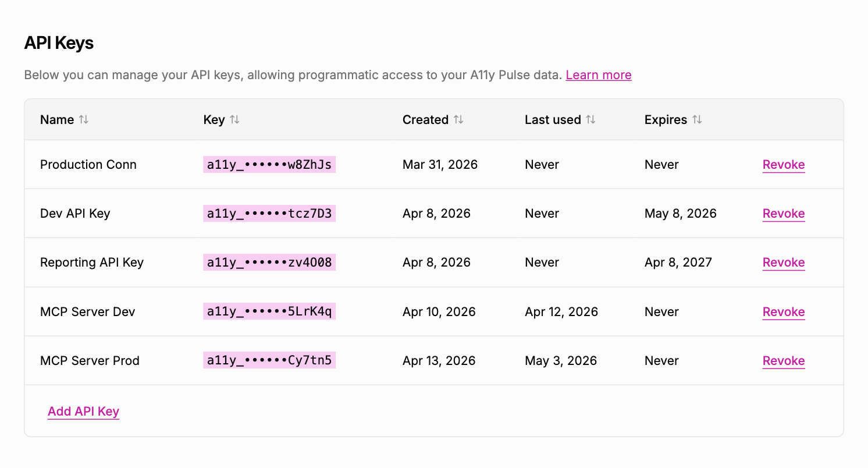868x468 pixels.
Task: Revoke the Dev API Key
Action: [x=784, y=214]
